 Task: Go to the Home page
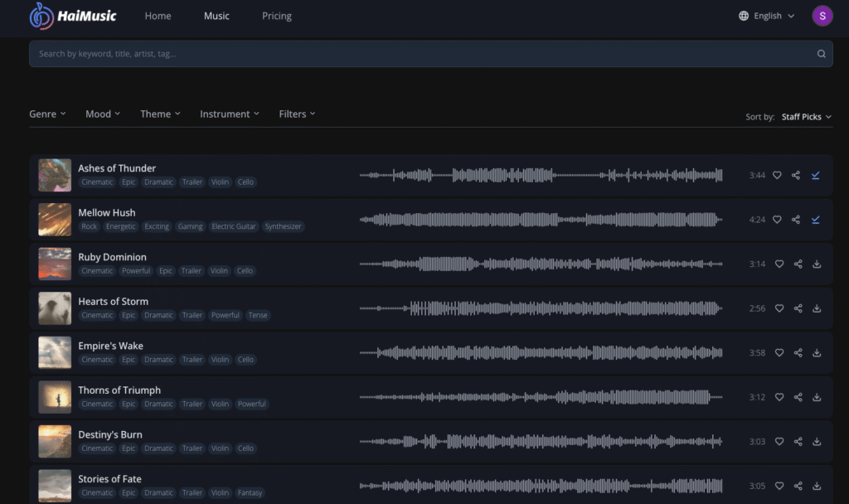click(158, 16)
